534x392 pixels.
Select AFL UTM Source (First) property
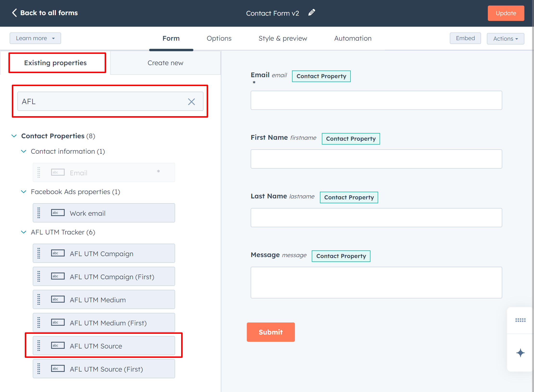click(x=104, y=369)
